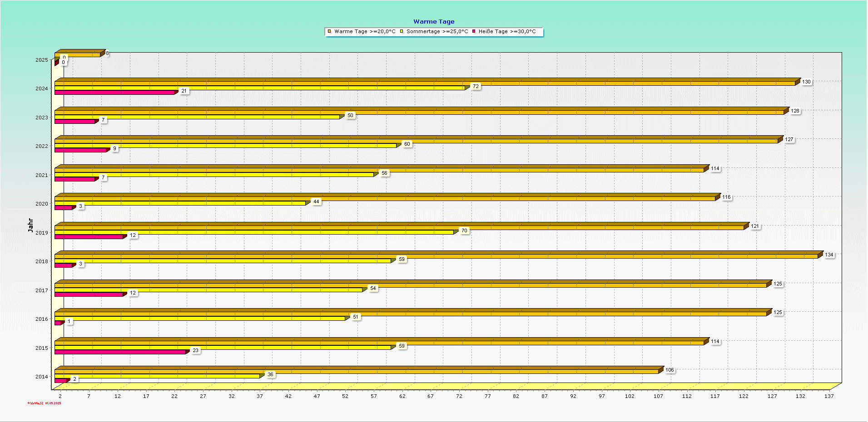Click the value label 23 for 2015
868x422 pixels.
tap(195, 351)
